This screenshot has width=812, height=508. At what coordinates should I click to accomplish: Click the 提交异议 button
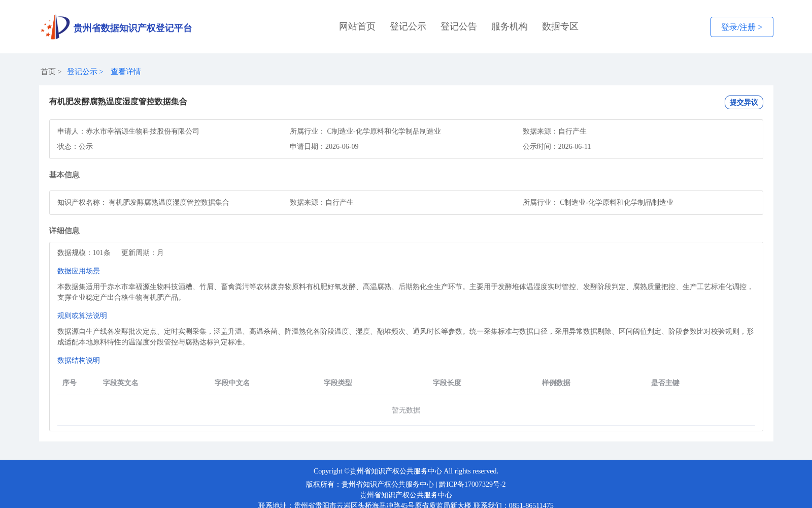[743, 102]
